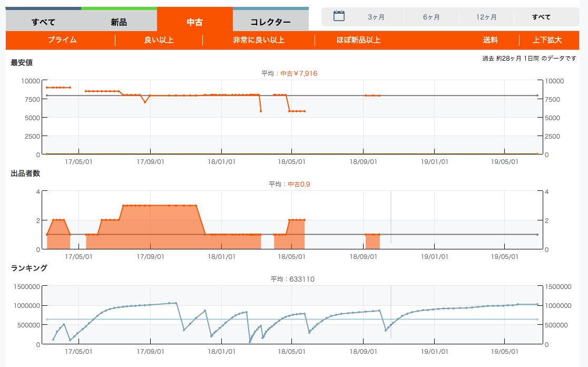Toggle the 非常に良い以上 filter
The width and height of the screenshot is (588, 367).
(x=258, y=40)
